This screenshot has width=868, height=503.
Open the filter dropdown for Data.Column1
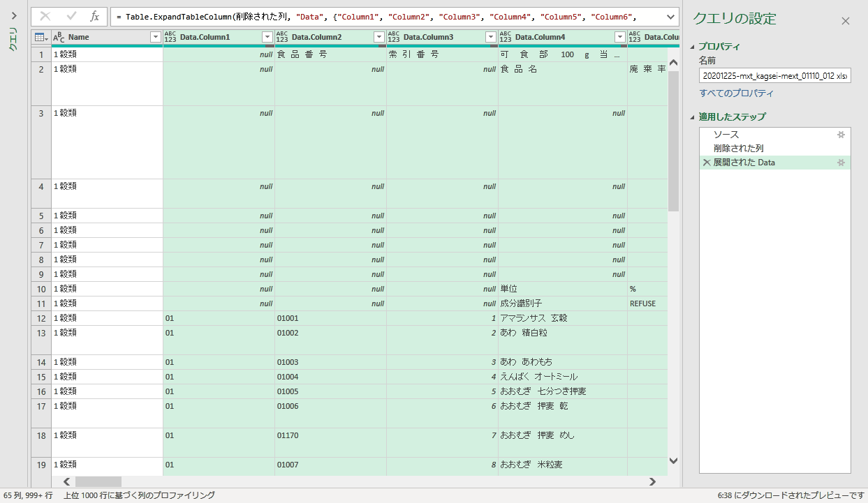tap(267, 37)
